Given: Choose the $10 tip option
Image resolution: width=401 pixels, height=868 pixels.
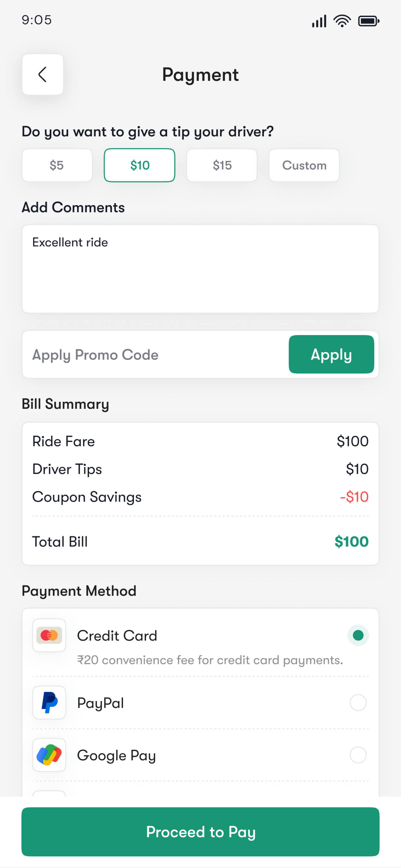Looking at the screenshot, I should tap(140, 165).
